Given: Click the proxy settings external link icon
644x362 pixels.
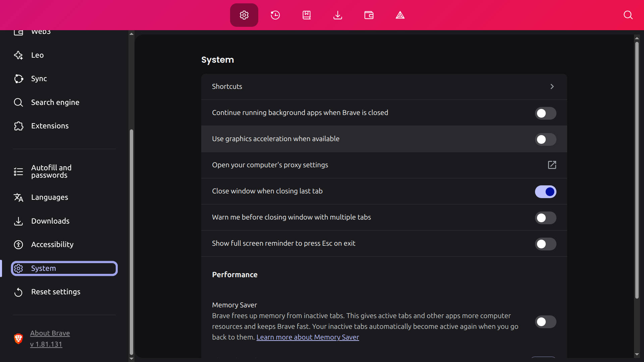Looking at the screenshot, I should (552, 165).
